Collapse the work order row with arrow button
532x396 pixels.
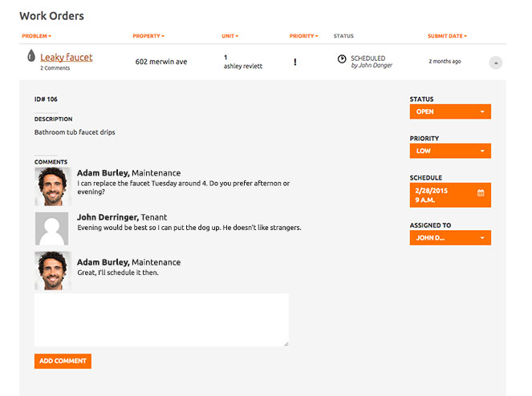point(495,63)
